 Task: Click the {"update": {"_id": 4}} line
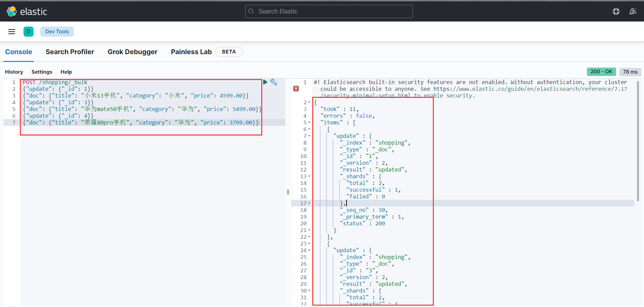[x=58, y=116]
